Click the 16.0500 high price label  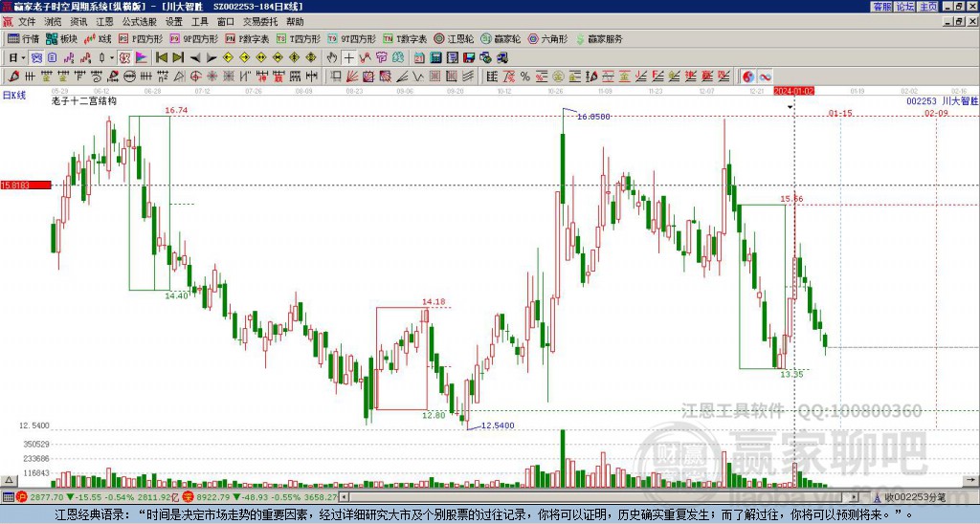click(593, 117)
